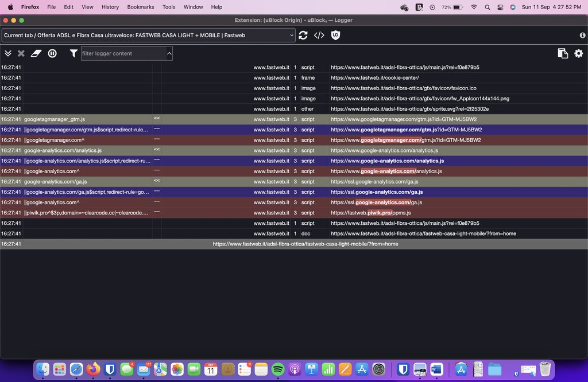This screenshot has height=382, width=588.
Task: Open the DOM inspector code icon
Action: tap(319, 35)
